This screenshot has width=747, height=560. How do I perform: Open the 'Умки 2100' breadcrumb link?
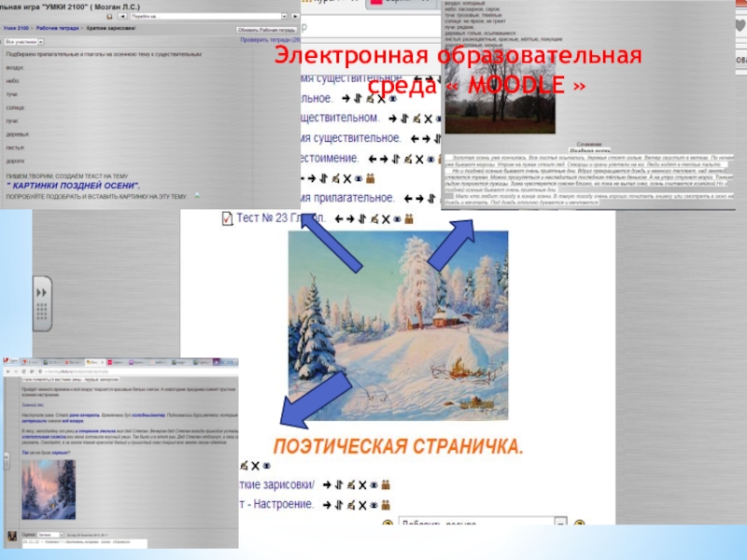click(16, 29)
